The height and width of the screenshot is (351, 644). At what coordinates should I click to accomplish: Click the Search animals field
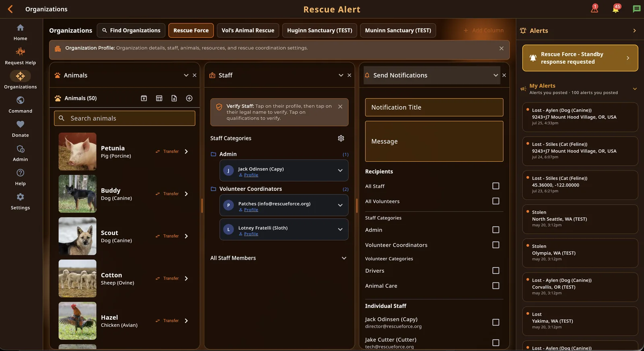[124, 118]
